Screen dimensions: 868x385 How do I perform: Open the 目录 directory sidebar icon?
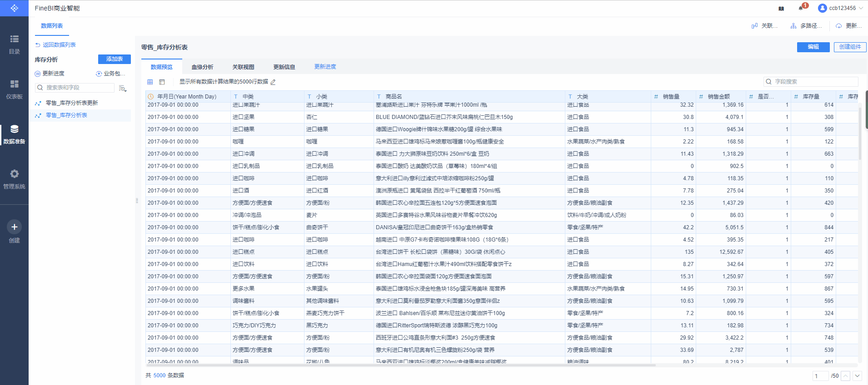[x=14, y=39]
